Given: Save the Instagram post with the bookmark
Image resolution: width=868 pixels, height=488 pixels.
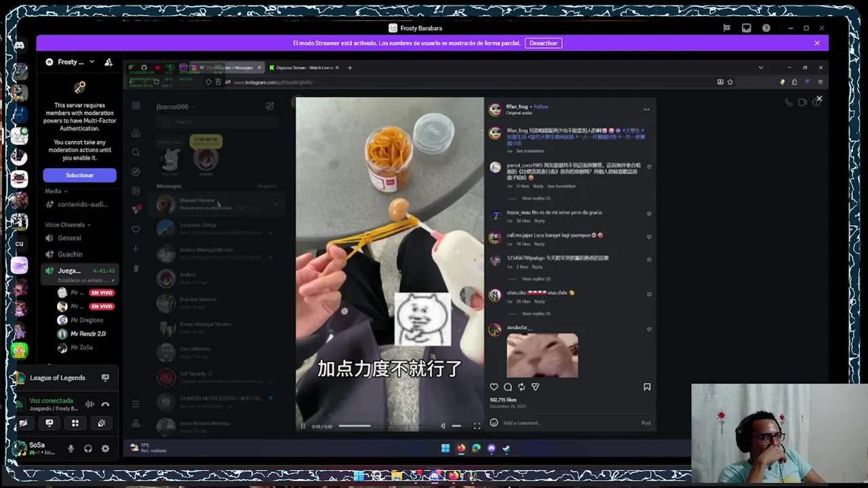Looking at the screenshot, I should pos(647,387).
